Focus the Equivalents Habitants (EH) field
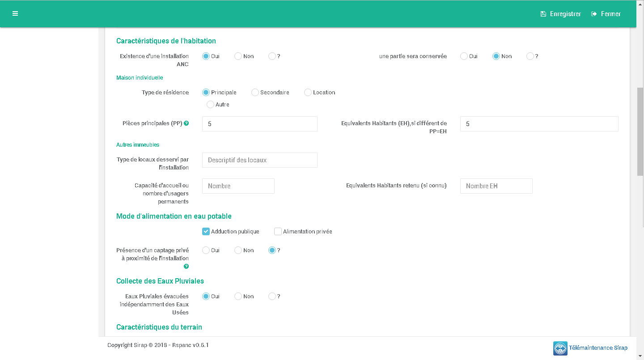 (x=539, y=124)
